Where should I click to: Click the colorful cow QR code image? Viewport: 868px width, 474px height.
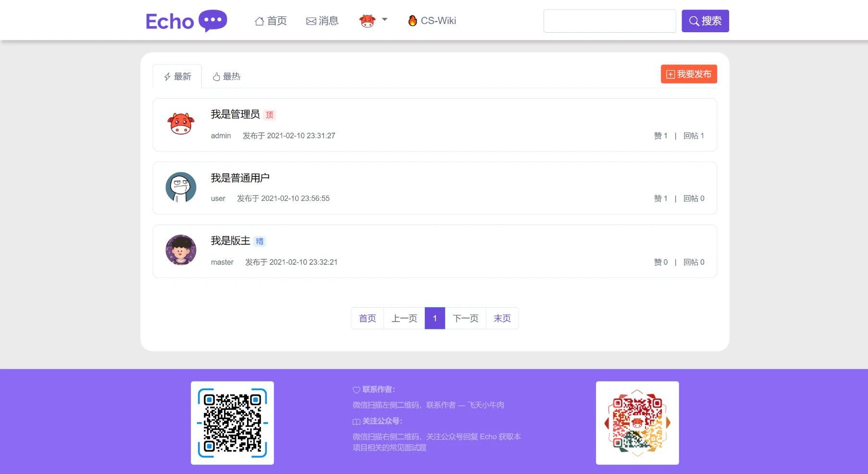637,423
